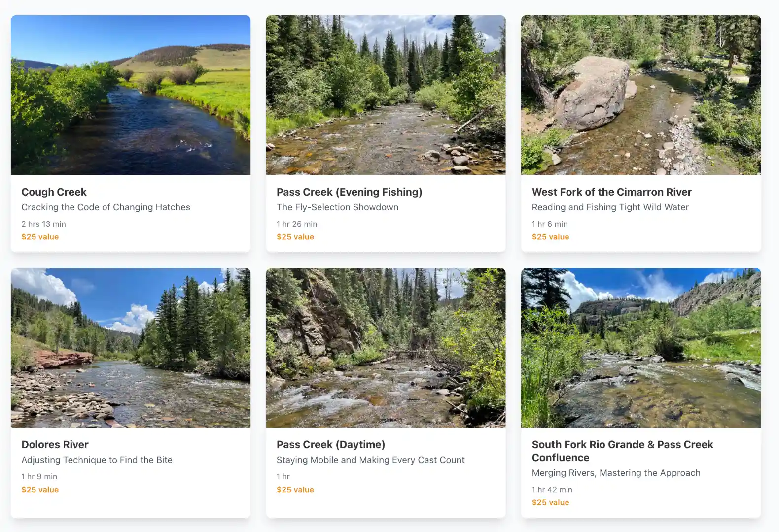Click 'Cracking the Code of Changing Hatches' subtitle
This screenshot has width=779, height=532.
(x=106, y=207)
